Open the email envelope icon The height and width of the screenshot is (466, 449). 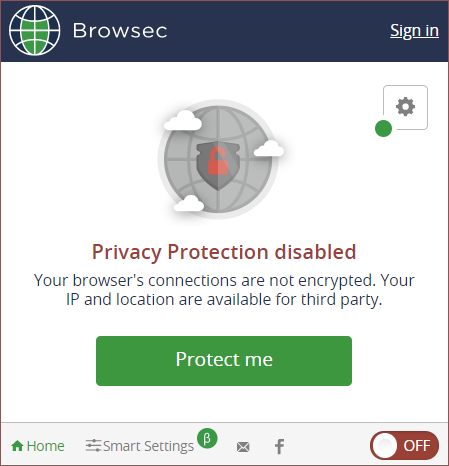point(243,447)
